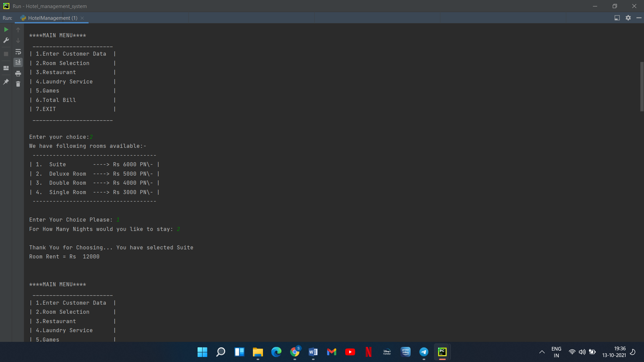Toggle scroll to end of output
Screen dimensions: 644x362
coord(18,62)
